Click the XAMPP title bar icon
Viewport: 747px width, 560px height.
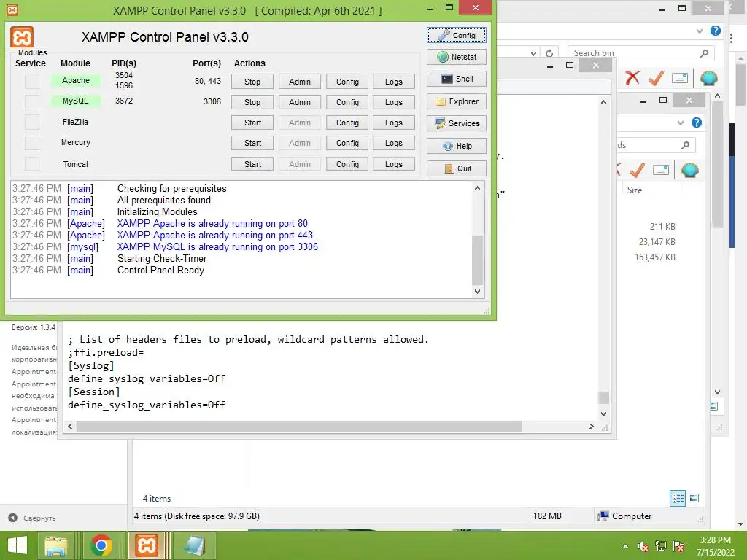(x=12, y=9)
